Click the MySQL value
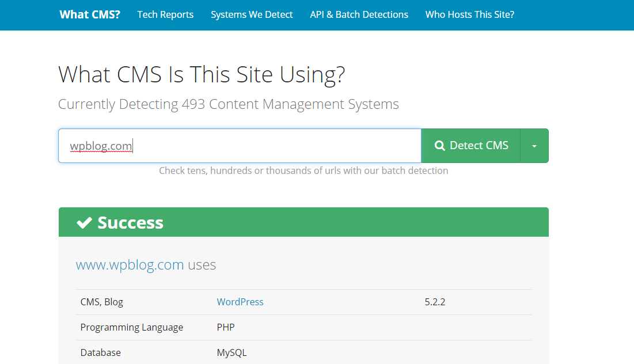This screenshot has width=634, height=364. pos(231,352)
